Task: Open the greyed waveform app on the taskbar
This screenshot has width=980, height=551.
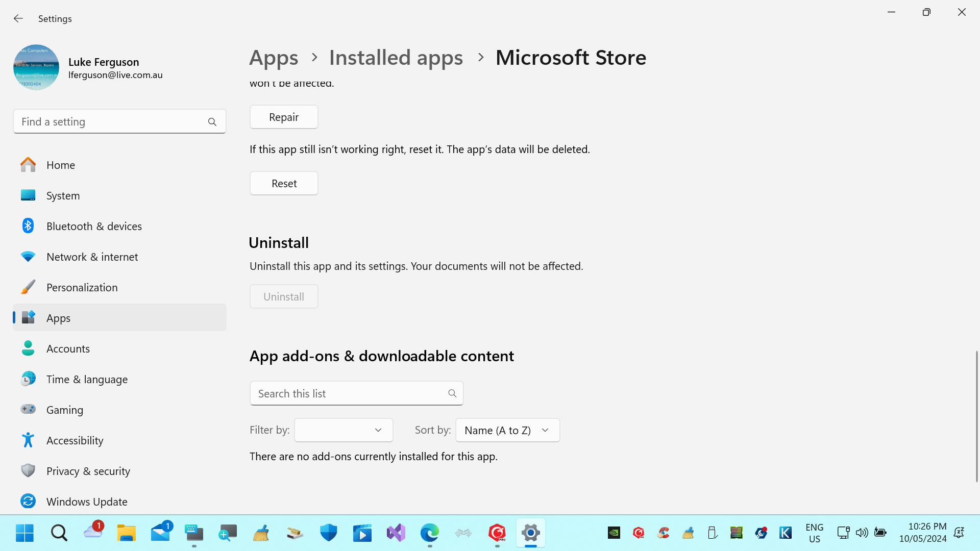Action: [x=463, y=533]
